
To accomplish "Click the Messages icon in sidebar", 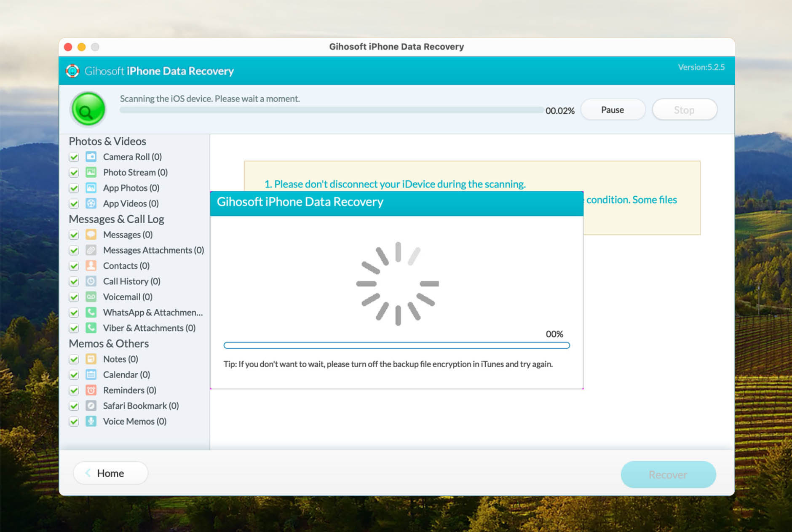I will click(91, 235).
